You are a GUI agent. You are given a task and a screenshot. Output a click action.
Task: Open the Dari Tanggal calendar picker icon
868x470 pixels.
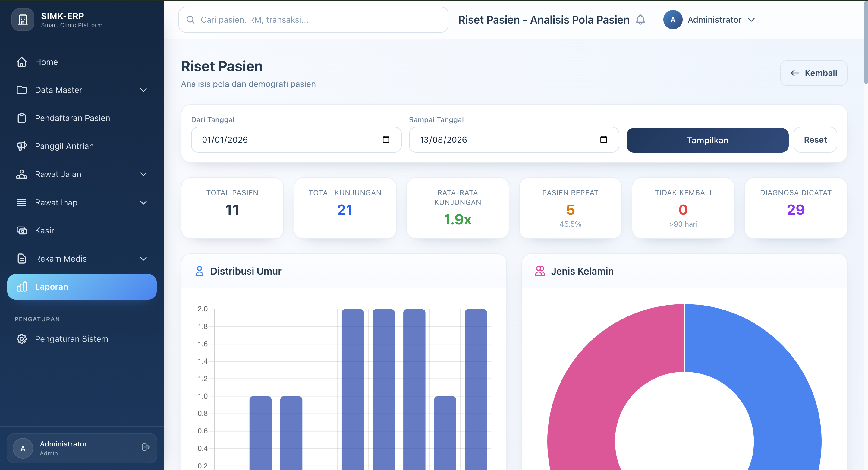click(x=386, y=140)
